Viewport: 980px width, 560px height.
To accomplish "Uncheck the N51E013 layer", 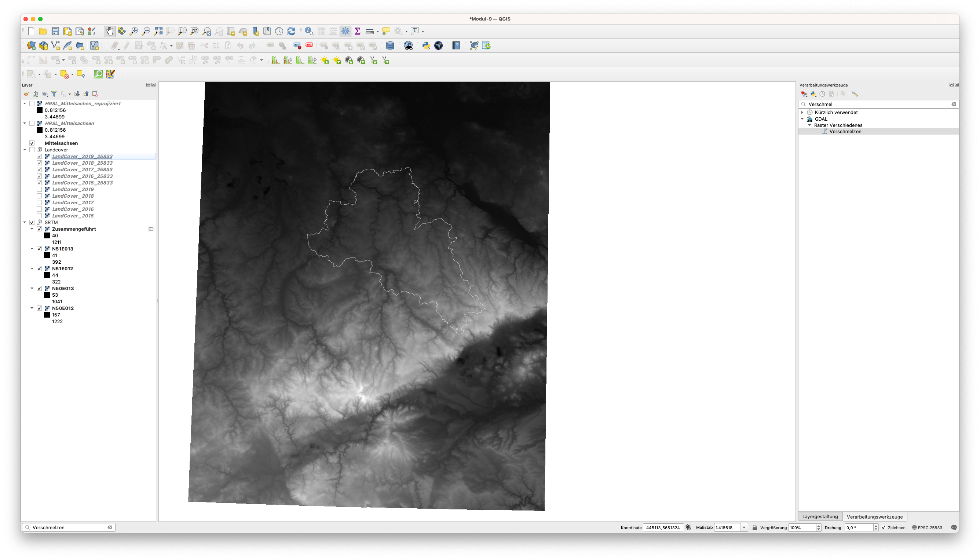I will tap(39, 249).
